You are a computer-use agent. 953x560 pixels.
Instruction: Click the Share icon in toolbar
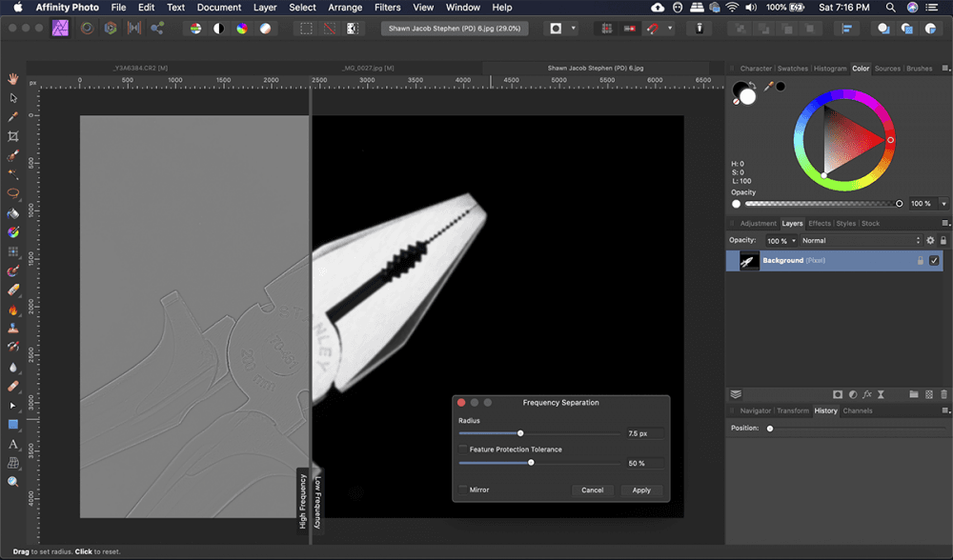[x=156, y=29]
